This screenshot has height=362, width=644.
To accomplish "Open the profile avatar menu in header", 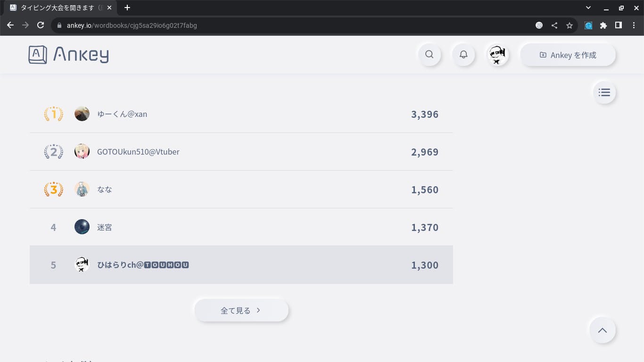I will click(497, 55).
